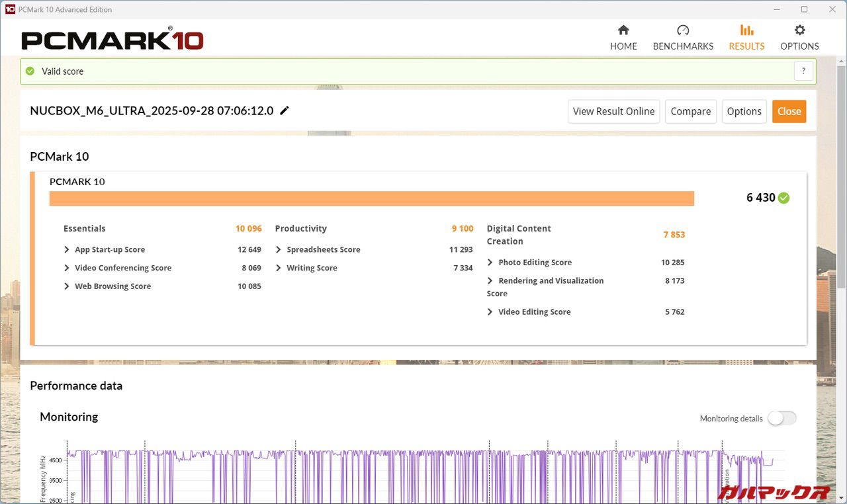This screenshot has width=847, height=504.
Task: Click the PCMark 10 logo
Action: click(112, 40)
